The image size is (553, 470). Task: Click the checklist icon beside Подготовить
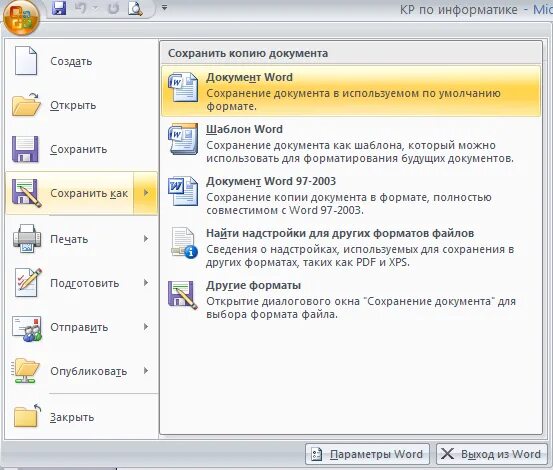click(27, 283)
